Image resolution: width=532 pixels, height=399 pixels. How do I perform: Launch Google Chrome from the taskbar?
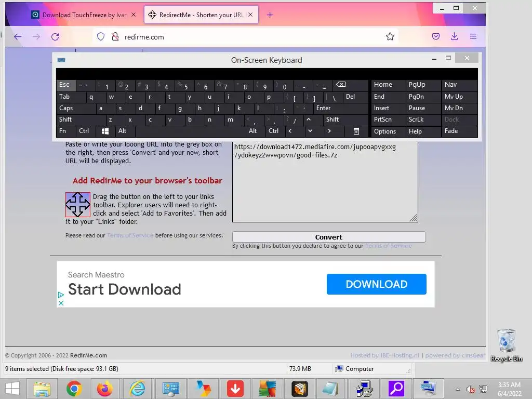click(74, 389)
